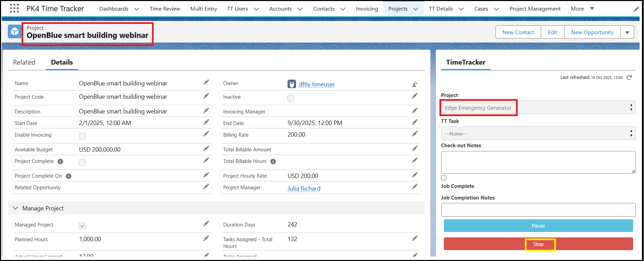The image size is (644, 261).
Task: Open the more actions dropdown beside New Opportunity
Action: click(627, 32)
